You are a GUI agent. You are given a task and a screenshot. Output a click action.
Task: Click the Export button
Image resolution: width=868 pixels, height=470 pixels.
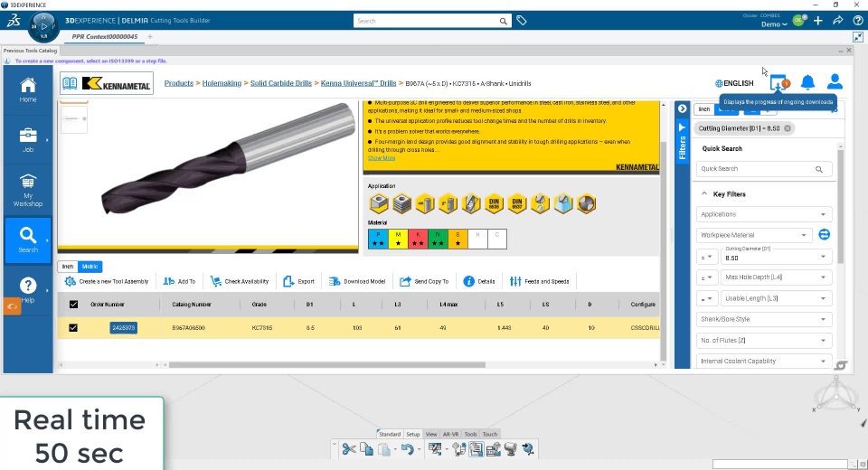[x=298, y=282]
